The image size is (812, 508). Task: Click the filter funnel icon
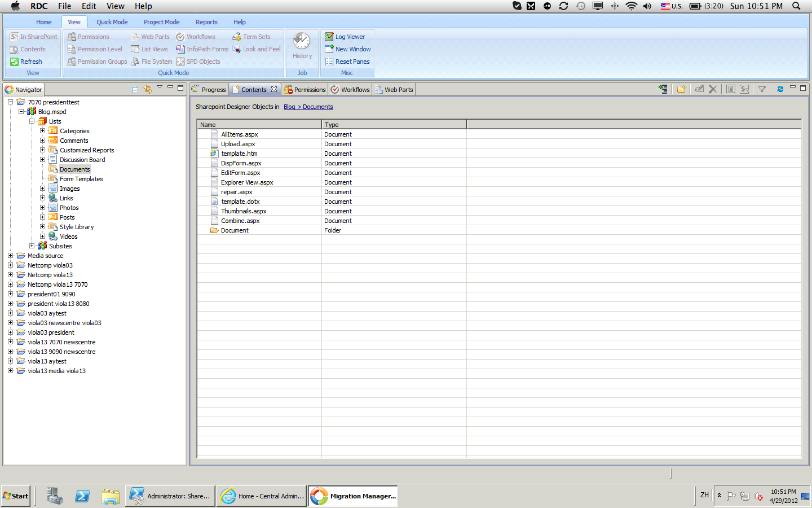[x=762, y=89]
